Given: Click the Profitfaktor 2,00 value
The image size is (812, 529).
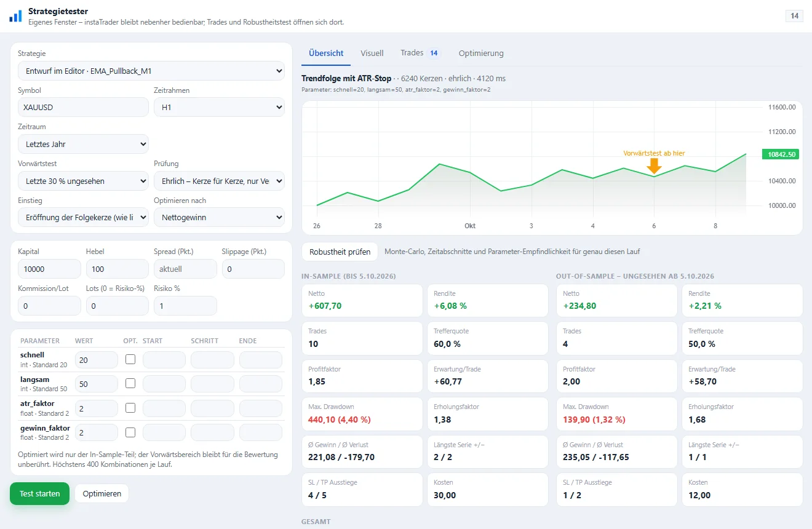Looking at the screenshot, I should pos(572,381).
